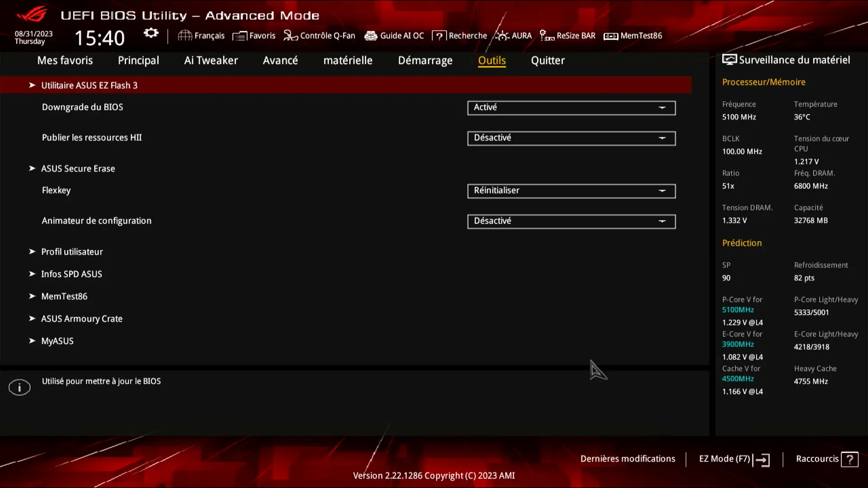
Task: Click the Favoris star icon
Action: coord(239,35)
